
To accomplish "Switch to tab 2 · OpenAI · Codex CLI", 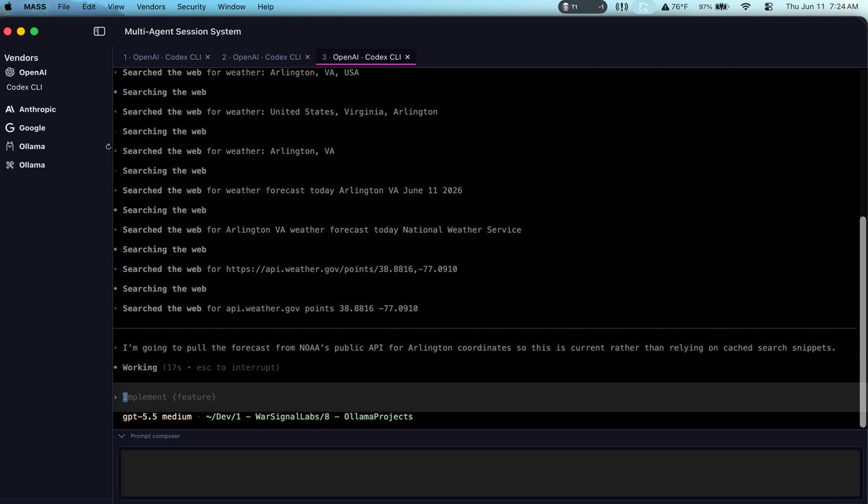I will pos(261,56).
